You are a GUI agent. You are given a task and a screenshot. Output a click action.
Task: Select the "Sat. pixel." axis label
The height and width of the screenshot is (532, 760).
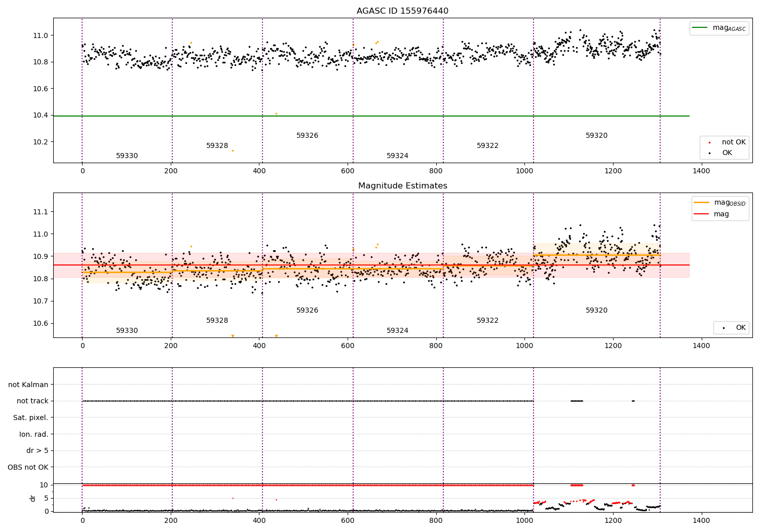(x=30, y=417)
